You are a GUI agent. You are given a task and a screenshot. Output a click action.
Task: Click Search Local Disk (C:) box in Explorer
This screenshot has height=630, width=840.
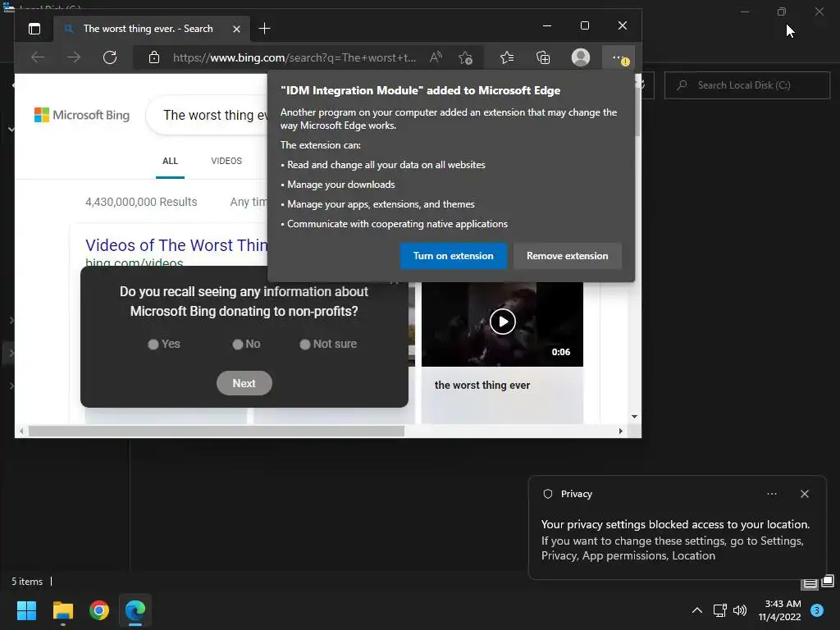(747, 85)
